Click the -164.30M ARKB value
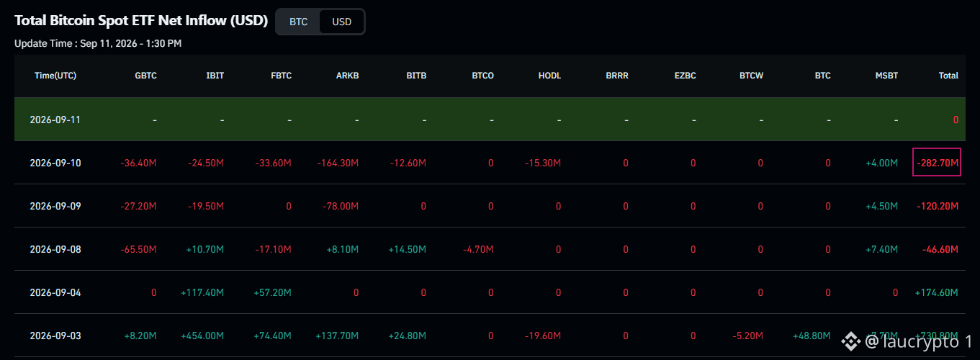This screenshot has width=980, height=360. pyautogui.click(x=338, y=163)
